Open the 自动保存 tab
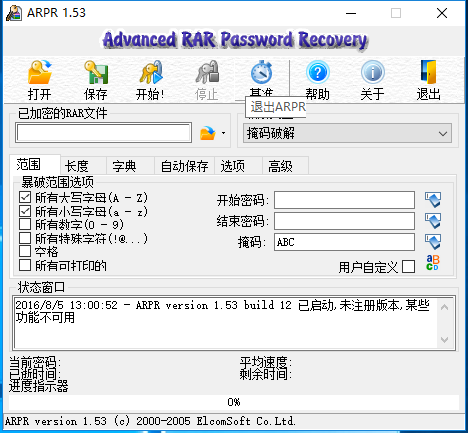The height and width of the screenshot is (433, 468). click(185, 166)
